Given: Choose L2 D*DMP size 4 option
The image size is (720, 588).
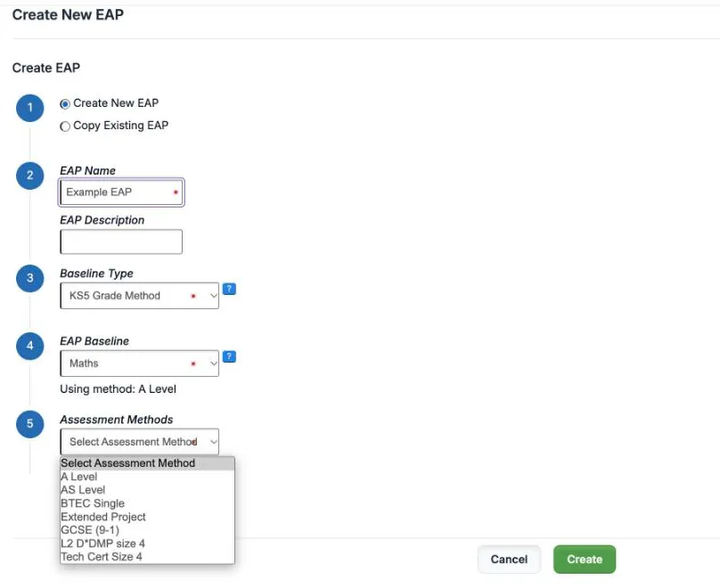Looking at the screenshot, I should 147,543.
